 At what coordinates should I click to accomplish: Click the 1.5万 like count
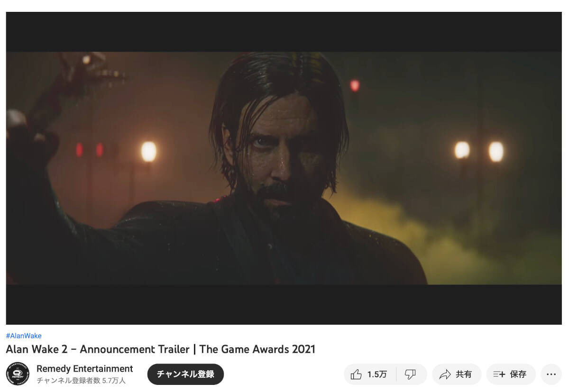(377, 374)
